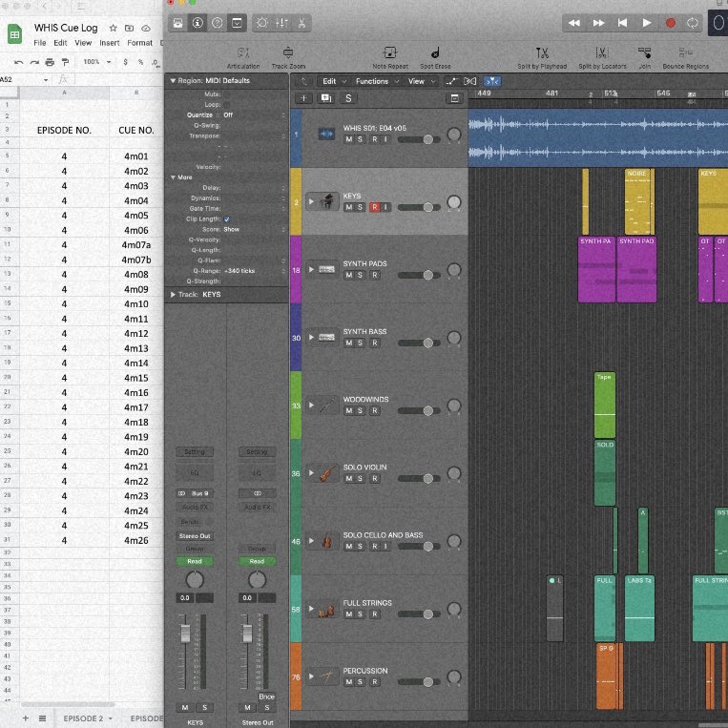Toggle the Inspector info button

[x=198, y=23]
